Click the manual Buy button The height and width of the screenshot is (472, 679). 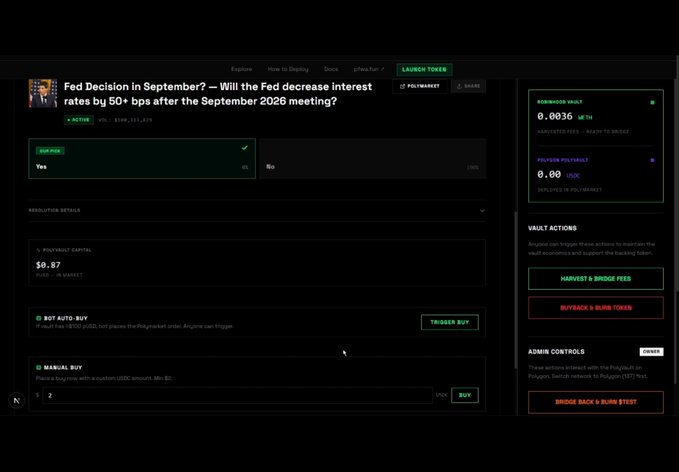point(465,395)
